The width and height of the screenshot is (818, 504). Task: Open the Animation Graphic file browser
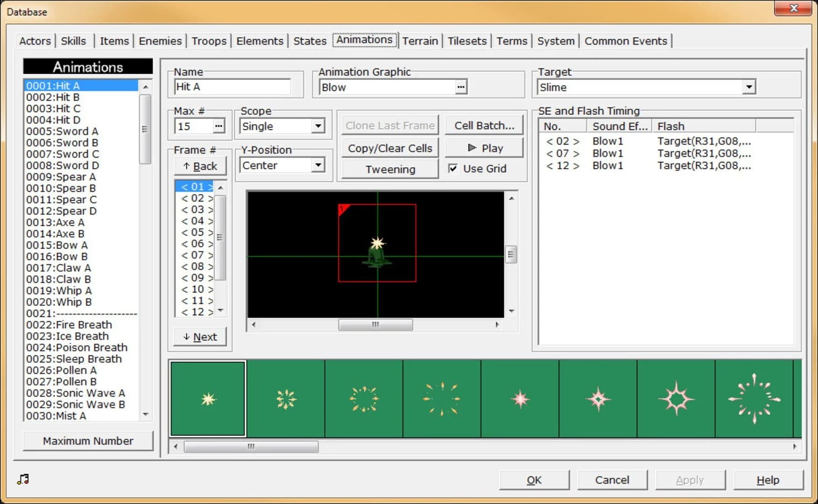[460, 87]
